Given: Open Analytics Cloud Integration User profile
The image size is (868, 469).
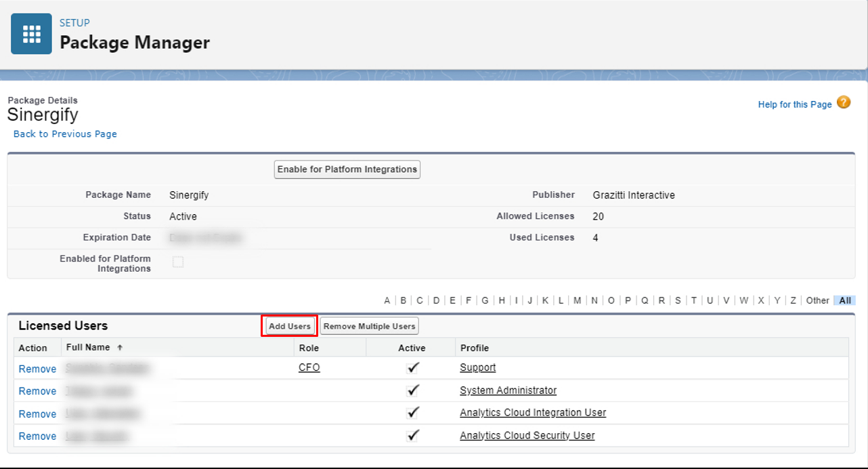Looking at the screenshot, I should 533,413.
